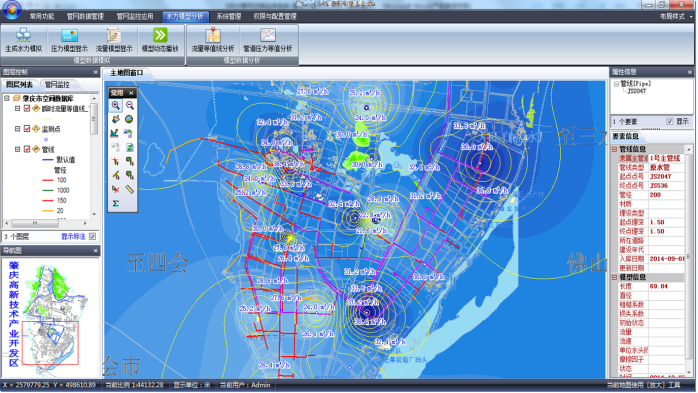Collapse the 管线 layer node
The width and height of the screenshot is (698, 393).
click(17, 149)
